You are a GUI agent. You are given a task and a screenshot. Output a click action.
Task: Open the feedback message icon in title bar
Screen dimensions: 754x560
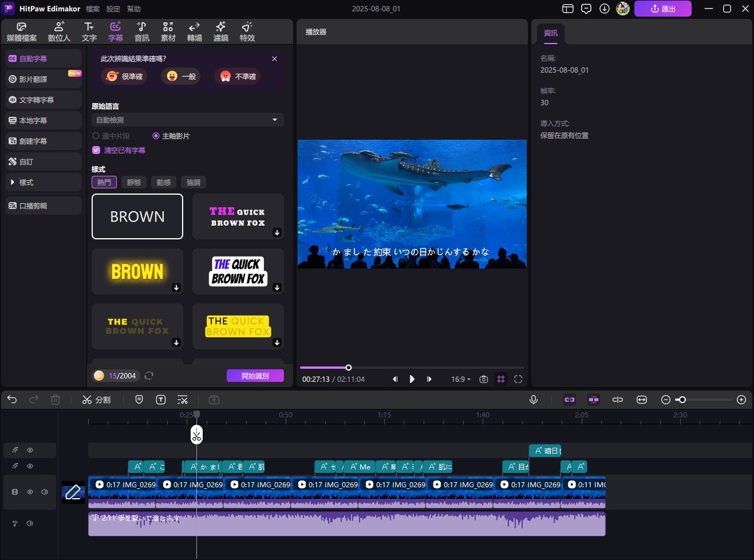(586, 9)
